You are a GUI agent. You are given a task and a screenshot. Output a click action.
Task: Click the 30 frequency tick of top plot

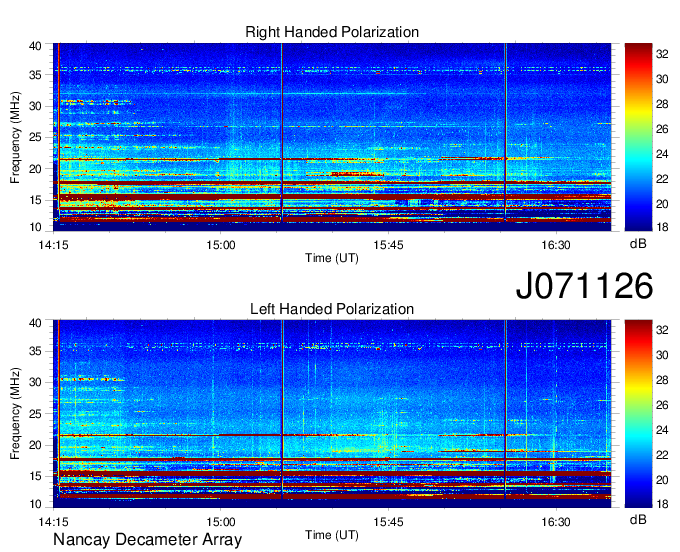(x=35, y=106)
